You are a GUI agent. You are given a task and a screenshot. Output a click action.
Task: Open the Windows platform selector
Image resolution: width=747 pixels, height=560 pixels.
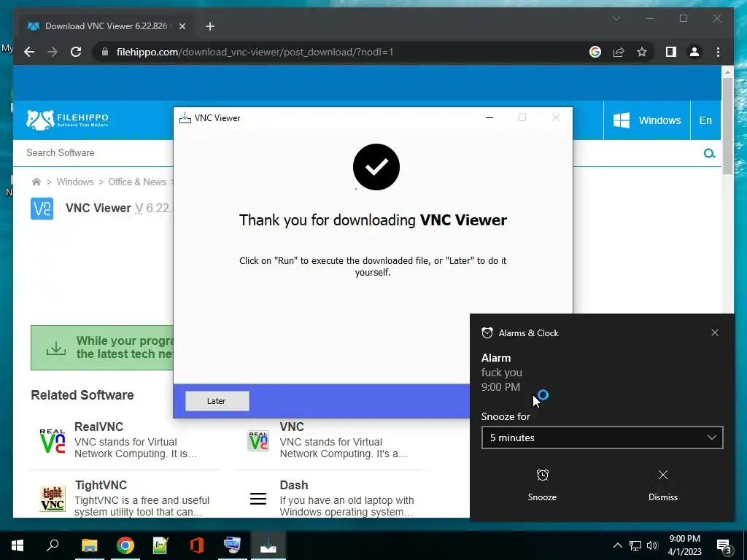click(x=646, y=120)
